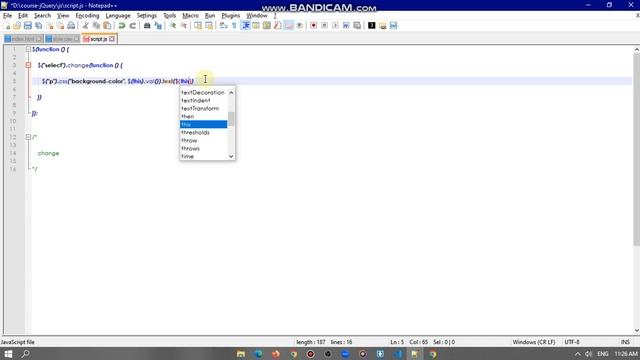Toggle word wrap in the toolbar
This screenshot has height=360, width=640.
[223, 26]
